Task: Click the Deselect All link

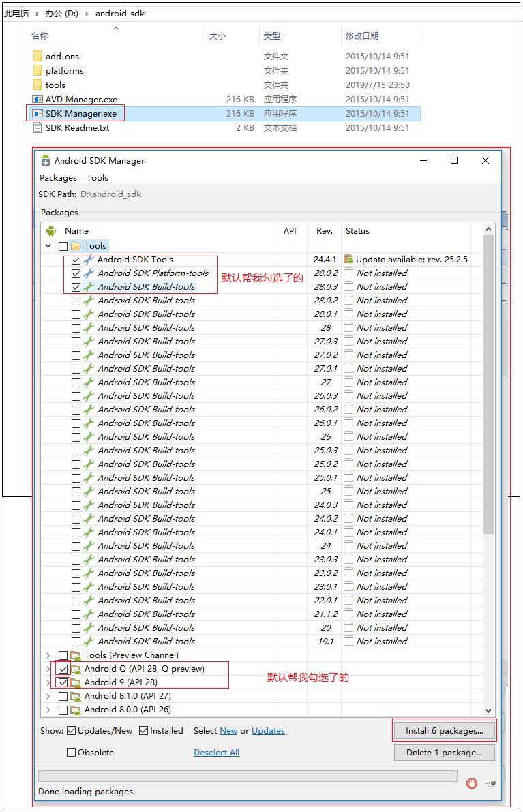Action: click(x=216, y=753)
